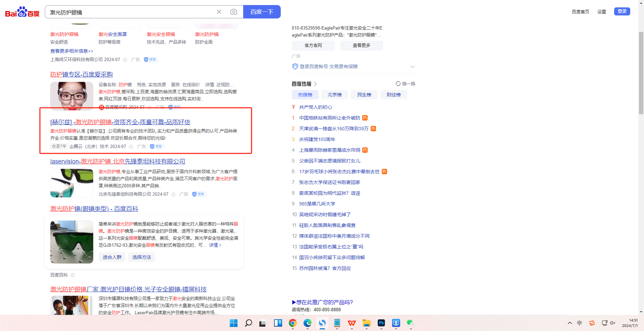Toggle the muted volume icon in tray
This screenshot has width=644, height=331.
click(x=613, y=323)
